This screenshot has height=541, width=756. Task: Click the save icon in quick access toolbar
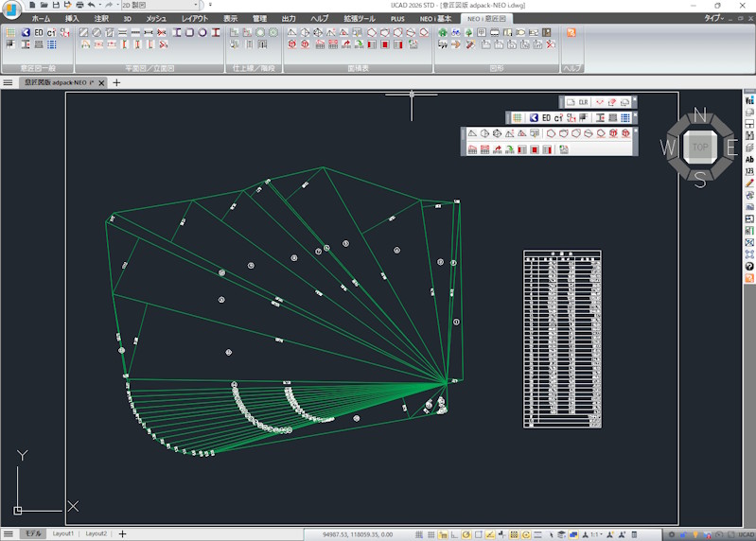click(x=56, y=5)
